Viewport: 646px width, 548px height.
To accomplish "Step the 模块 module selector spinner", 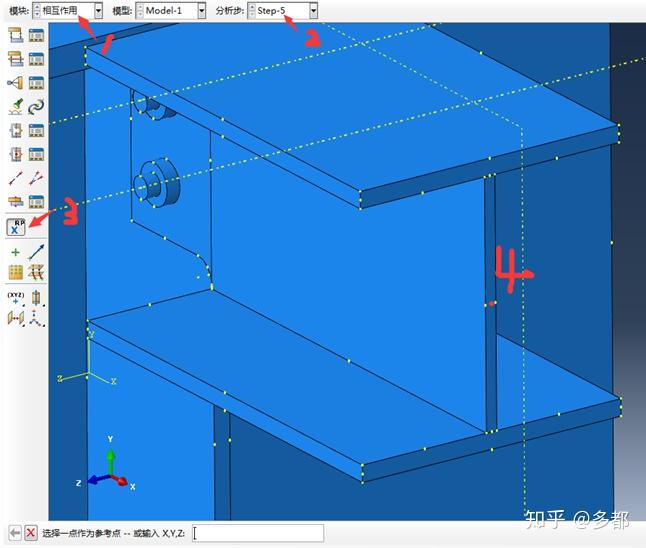I will (x=37, y=11).
